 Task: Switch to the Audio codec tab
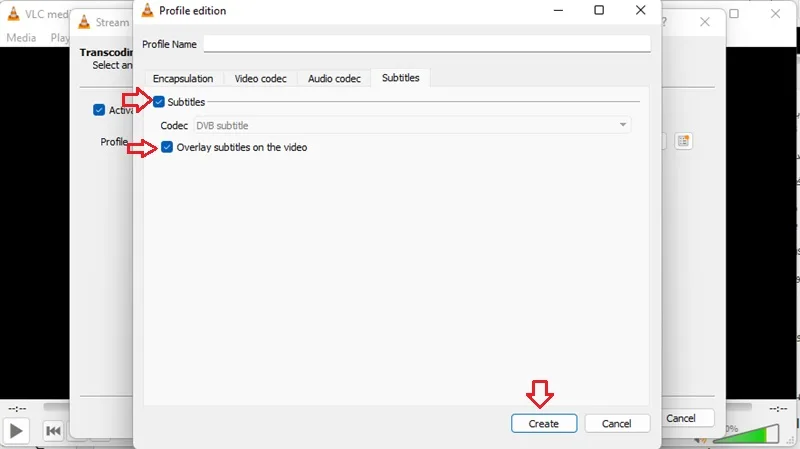tap(334, 79)
